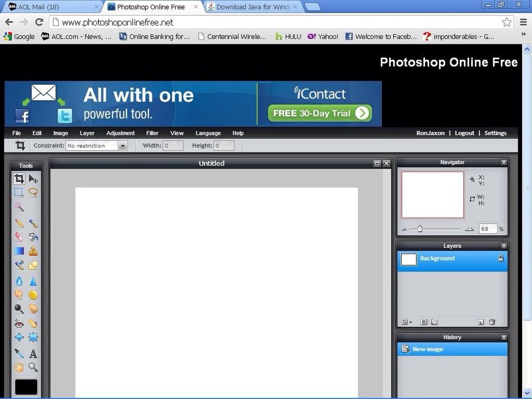Select the Brush tool
Viewport: 532px width, 399px height.
click(33, 223)
